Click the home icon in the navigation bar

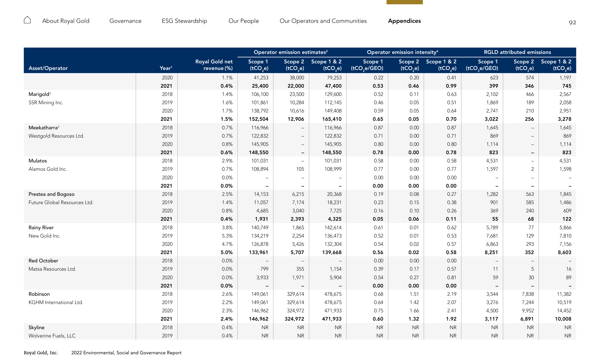[27, 20]
